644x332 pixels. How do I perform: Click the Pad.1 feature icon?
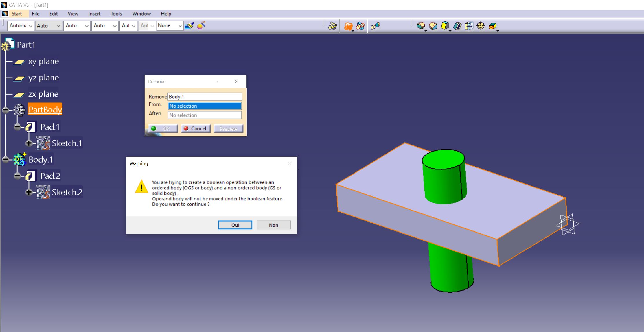31,127
